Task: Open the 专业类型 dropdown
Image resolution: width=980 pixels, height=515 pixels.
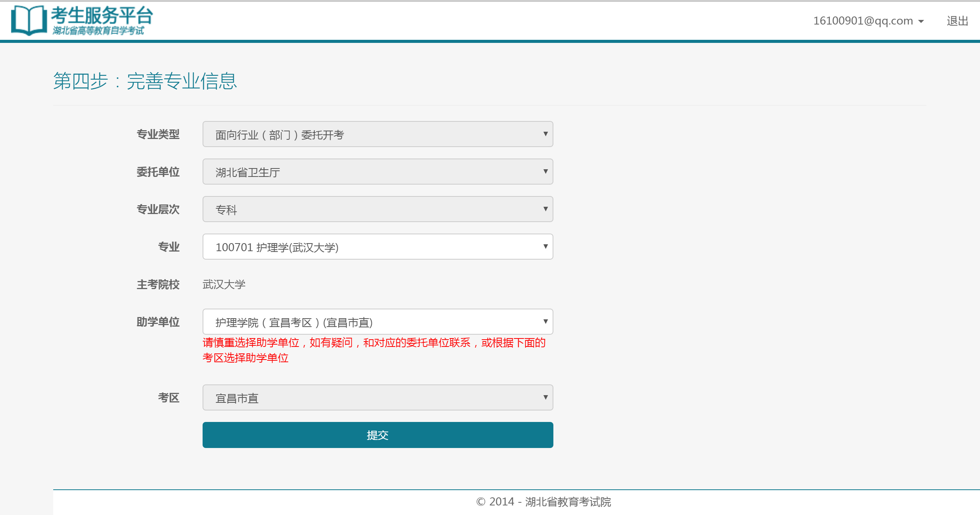Action: (377, 134)
